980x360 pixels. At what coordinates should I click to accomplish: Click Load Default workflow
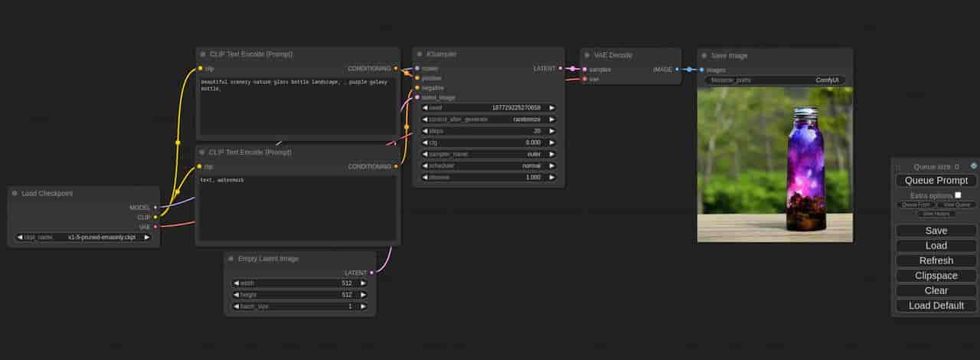[x=936, y=306]
